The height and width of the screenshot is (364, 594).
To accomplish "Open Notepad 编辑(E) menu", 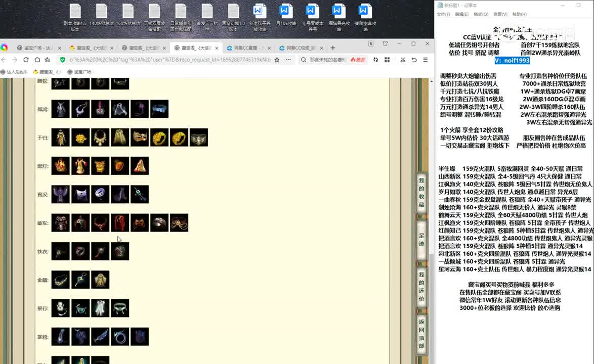I will [x=461, y=14].
